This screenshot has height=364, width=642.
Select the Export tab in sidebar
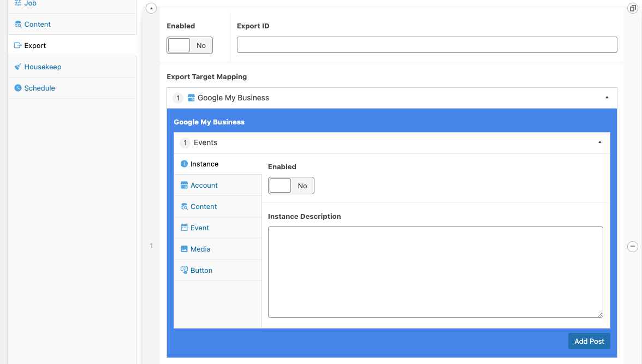72,45
